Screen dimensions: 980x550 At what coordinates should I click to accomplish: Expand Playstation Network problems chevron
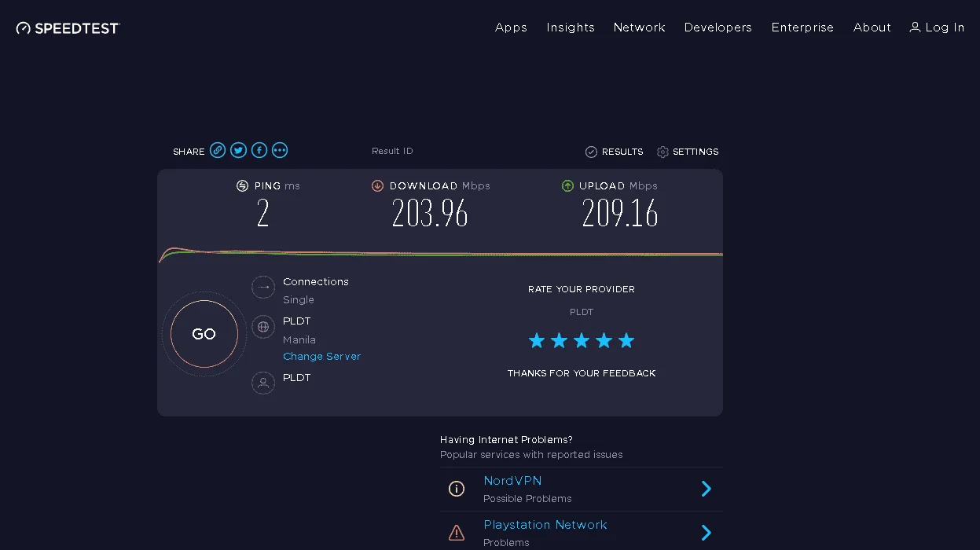click(706, 533)
